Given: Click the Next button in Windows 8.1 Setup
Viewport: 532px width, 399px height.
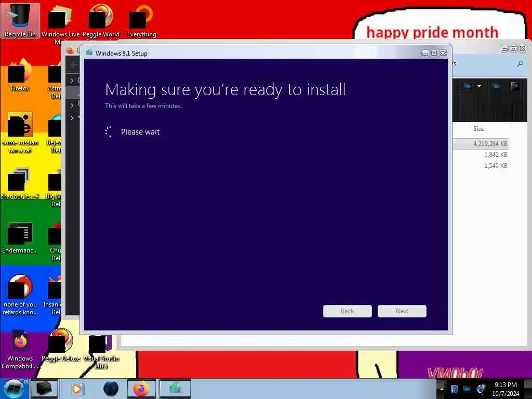Looking at the screenshot, I should tap(402, 311).
